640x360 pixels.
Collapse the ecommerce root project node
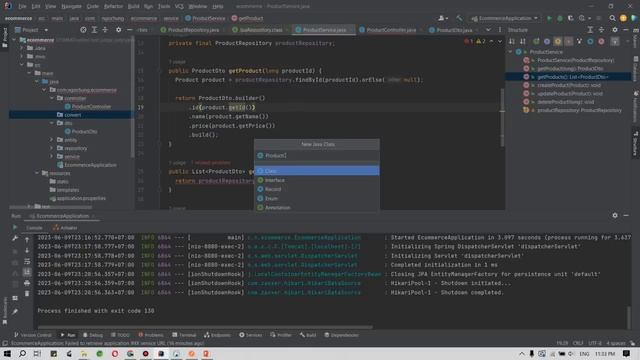14,40
